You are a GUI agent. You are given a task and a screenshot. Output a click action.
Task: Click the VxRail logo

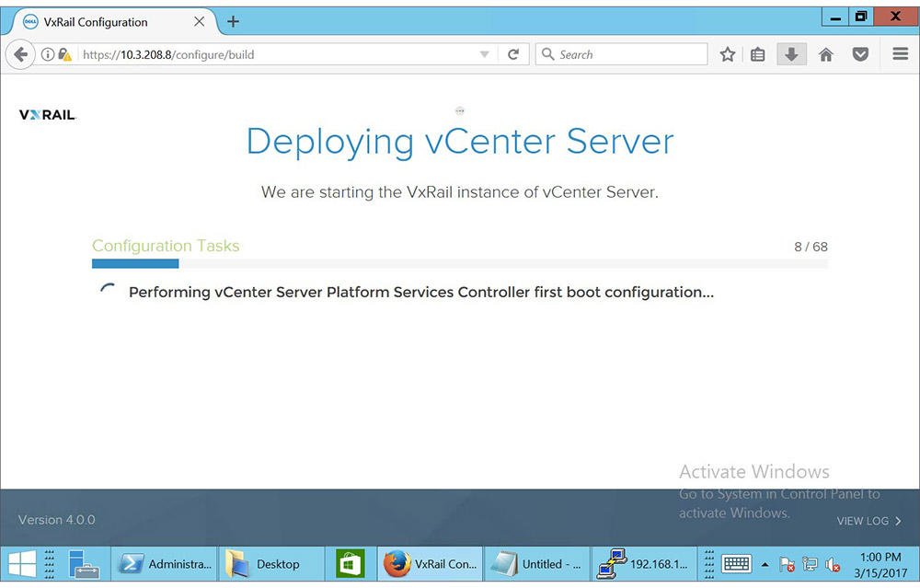[48, 115]
